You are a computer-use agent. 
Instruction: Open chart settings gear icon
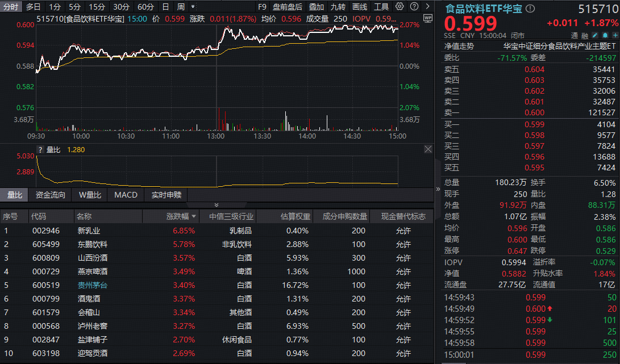400,7
